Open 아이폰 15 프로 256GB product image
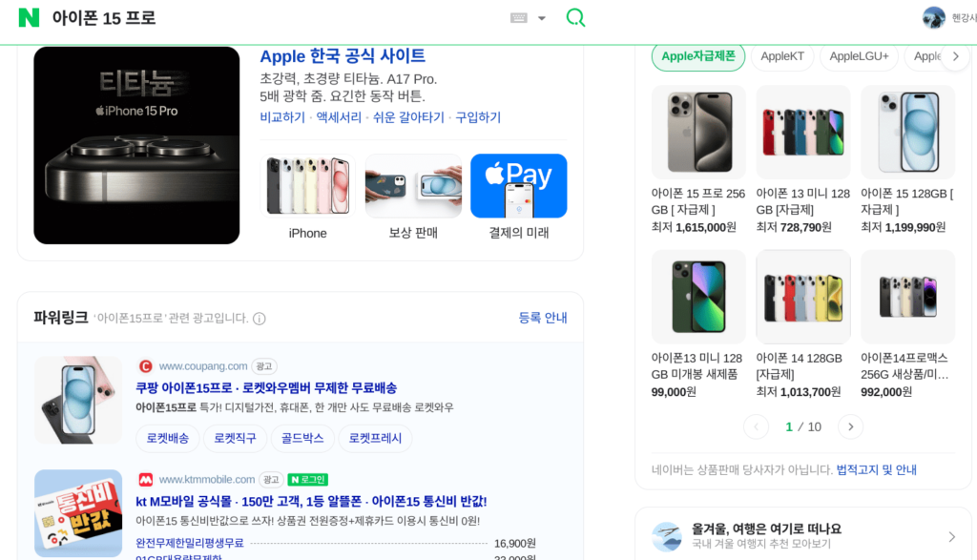 698,132
